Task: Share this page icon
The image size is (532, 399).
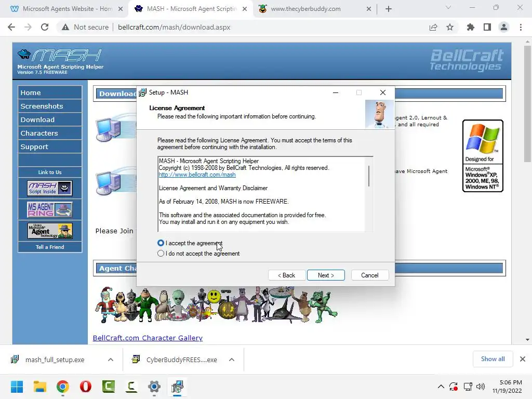Action: tap(433, 27)
